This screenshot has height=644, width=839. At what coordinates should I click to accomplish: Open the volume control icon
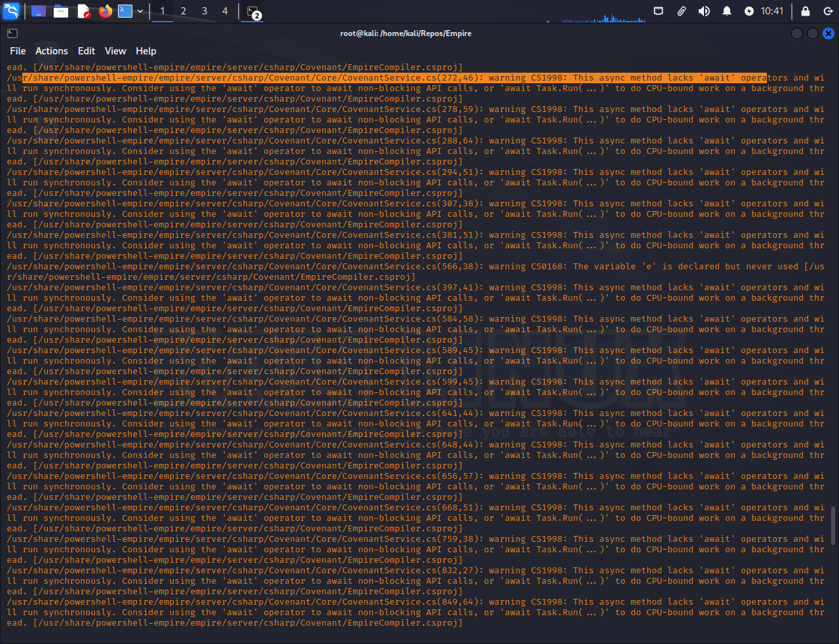tap(704, 11)
